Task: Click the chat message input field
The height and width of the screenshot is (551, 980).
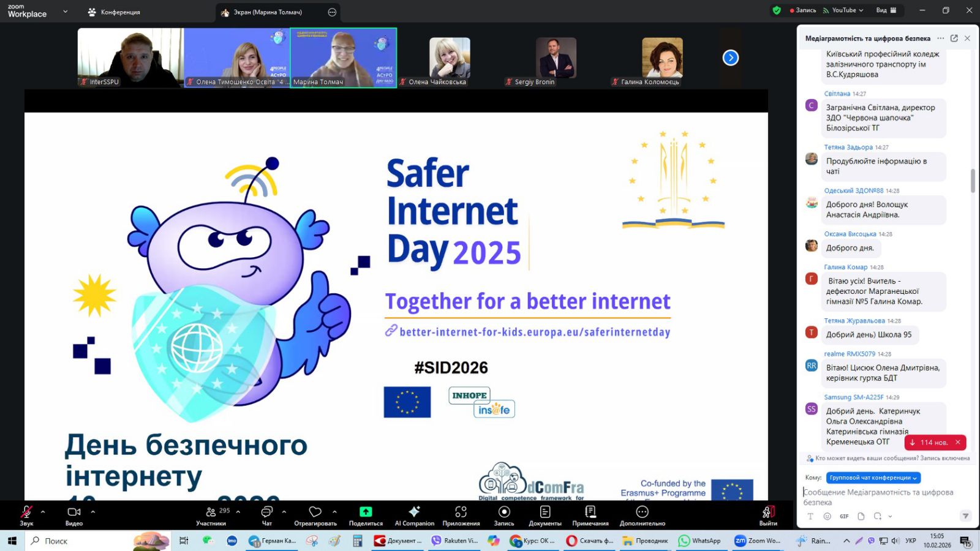Action: (x=882, y=497)
